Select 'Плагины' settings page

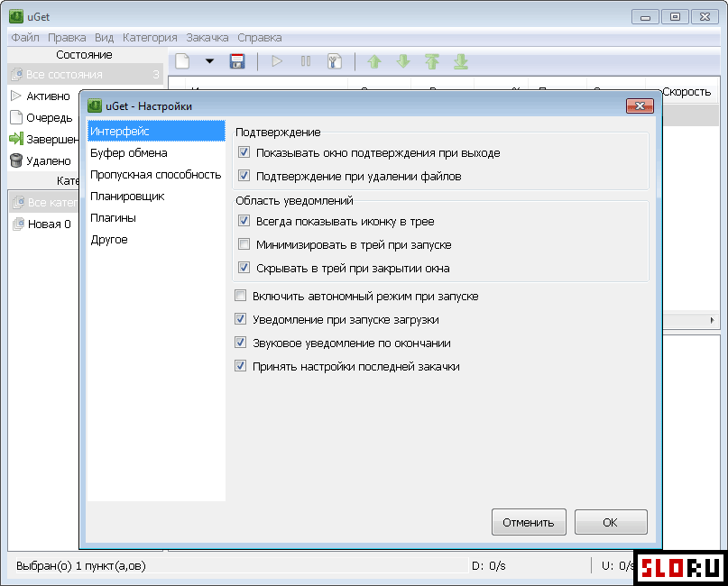[156, 217]
